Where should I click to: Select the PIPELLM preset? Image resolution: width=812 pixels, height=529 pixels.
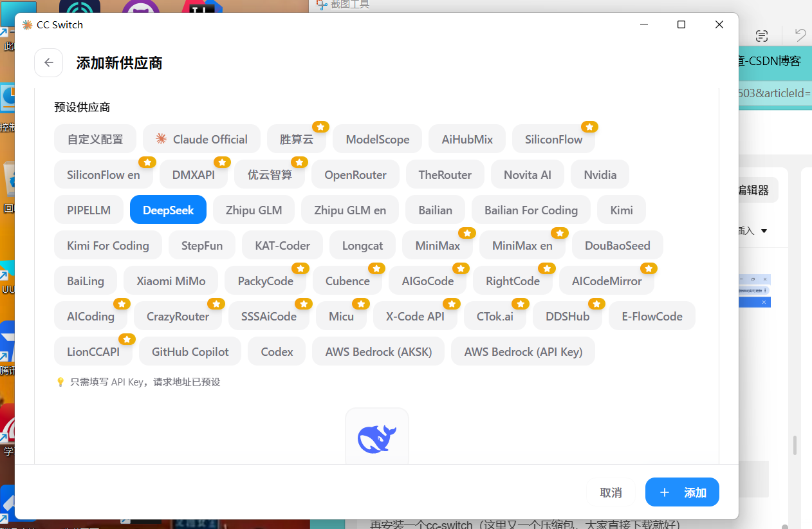coord(89,210)
